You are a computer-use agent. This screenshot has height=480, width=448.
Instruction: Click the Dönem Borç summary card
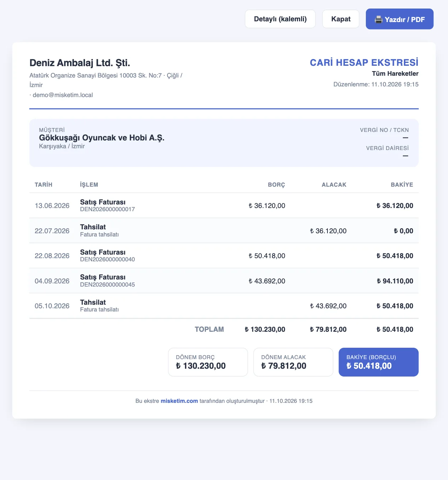[208, 362]
